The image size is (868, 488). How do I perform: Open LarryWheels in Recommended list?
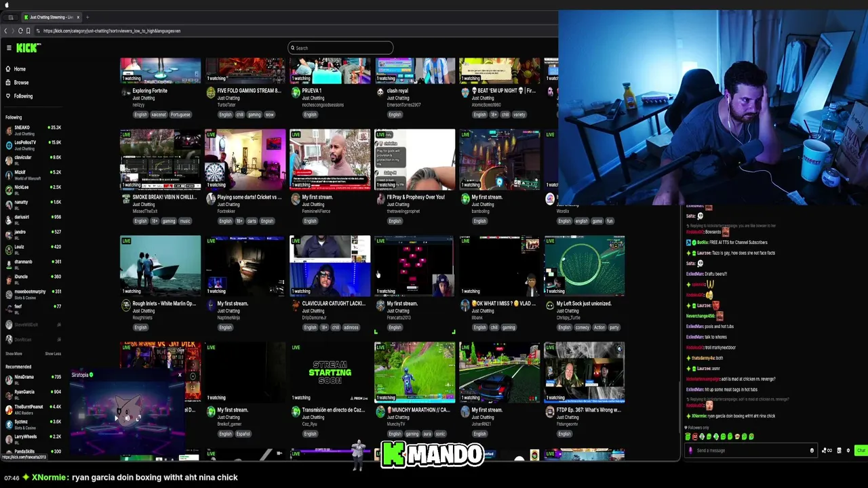(x=33, y=439)
